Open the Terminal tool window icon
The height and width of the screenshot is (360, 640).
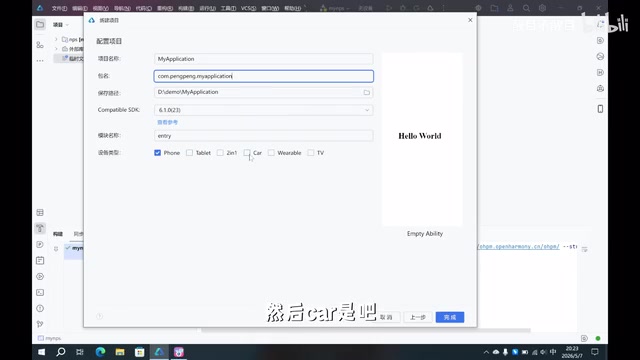point(40,292)
